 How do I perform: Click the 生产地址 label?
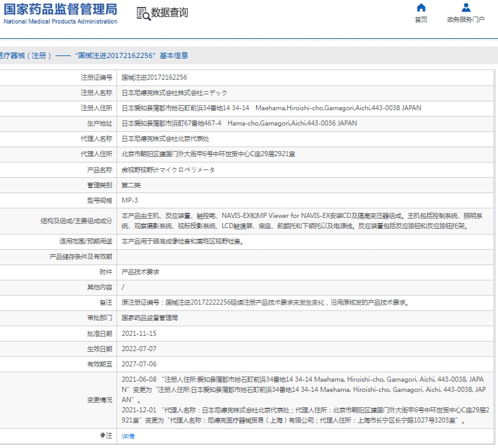100,123
